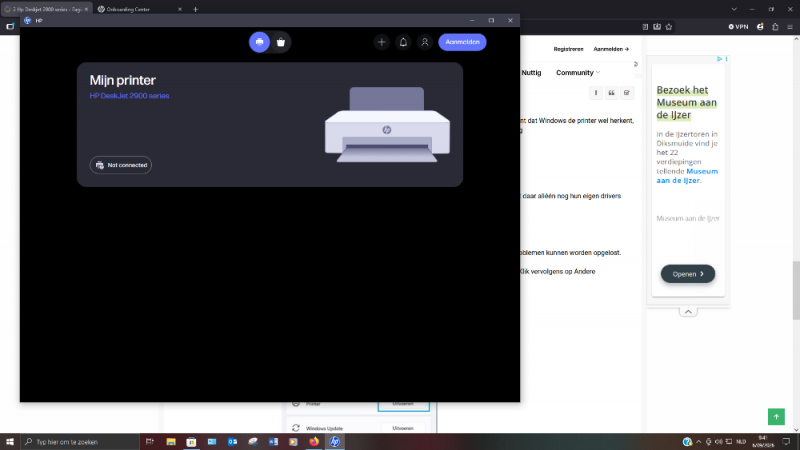Open Word from the taskbar
This screenshot has height=450, width=800.
pyautogui.click(x=273, y=442)
